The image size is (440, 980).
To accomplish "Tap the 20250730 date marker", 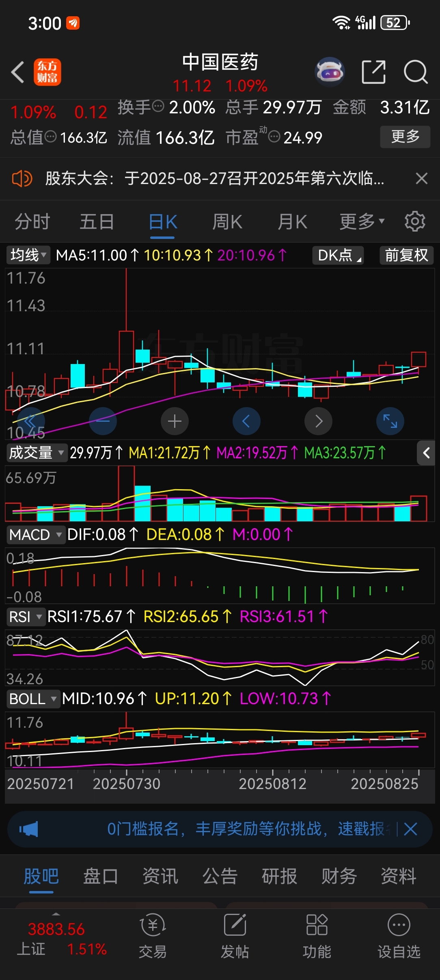I will 127,784.
